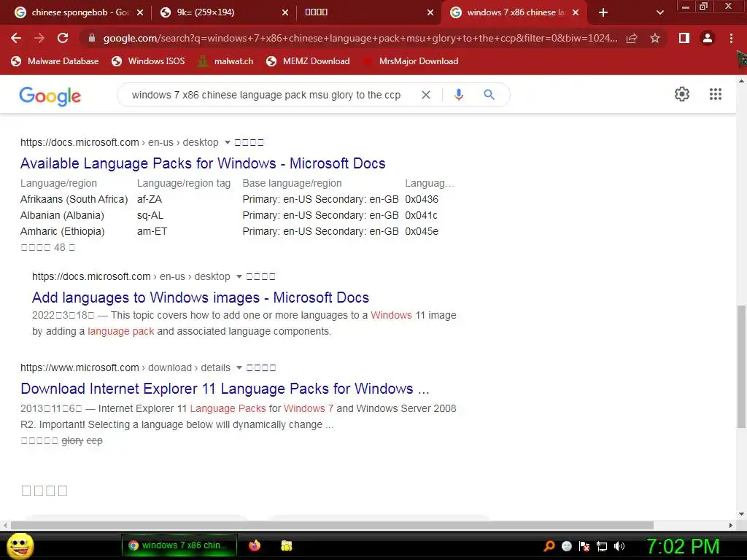Image resolution: width=747 pixels, height=560 pixels.
Task: Go back with the browser back arrow
Action: (x=16, y=38)
